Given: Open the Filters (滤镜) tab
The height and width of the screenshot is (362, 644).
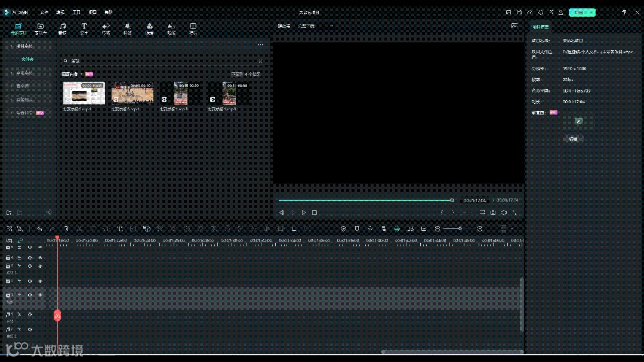Looking at the screenshot, I should (x=149, y=29).
